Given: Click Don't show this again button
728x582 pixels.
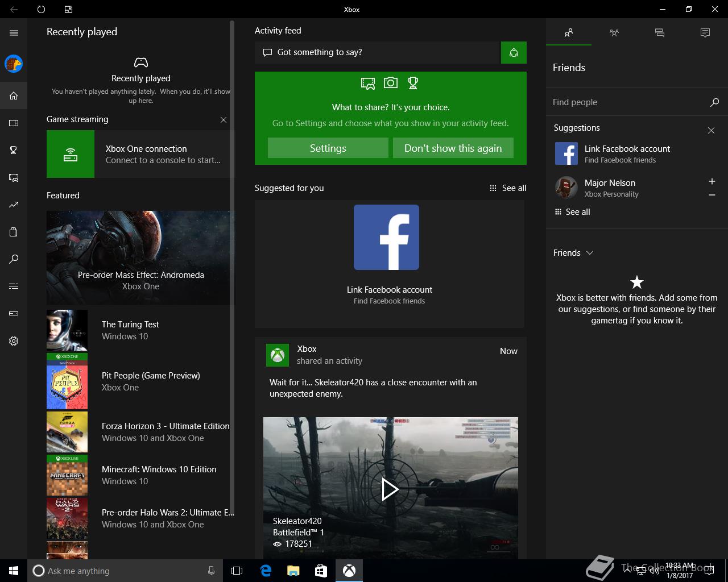Looking at the screenshot, I should [453, 148].
